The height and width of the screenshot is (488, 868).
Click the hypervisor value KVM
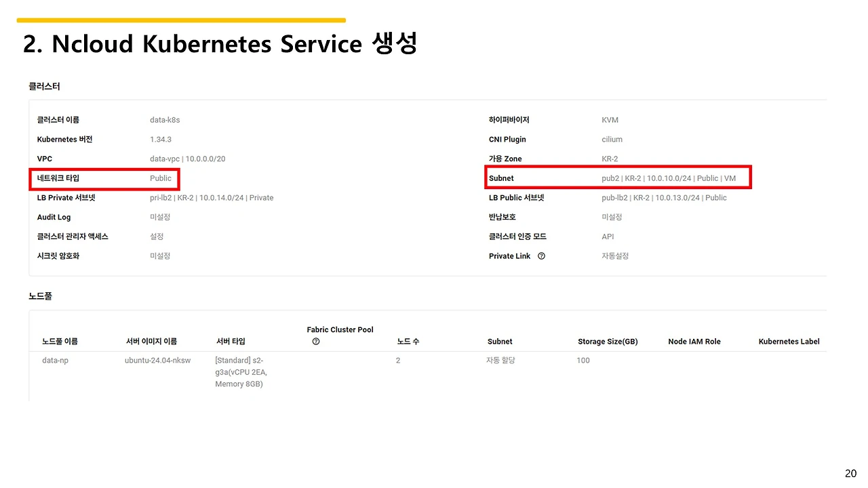610,120
